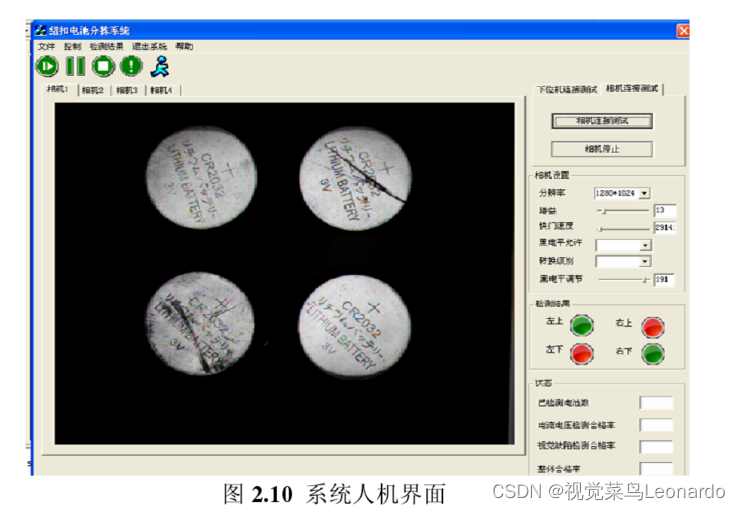Switch to the 下位机连接测试 tab
This screenshot has height=510, width=740.
tap(568, 89)
